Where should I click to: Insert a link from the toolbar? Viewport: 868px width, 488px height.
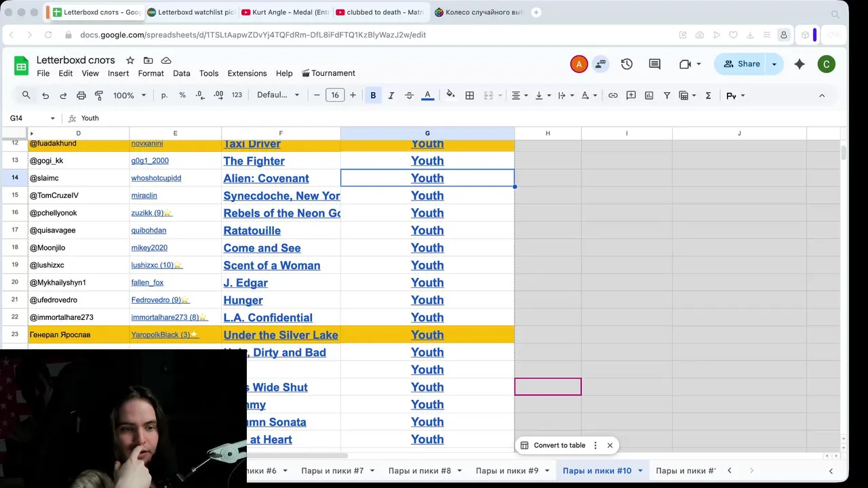coord(613,96)
